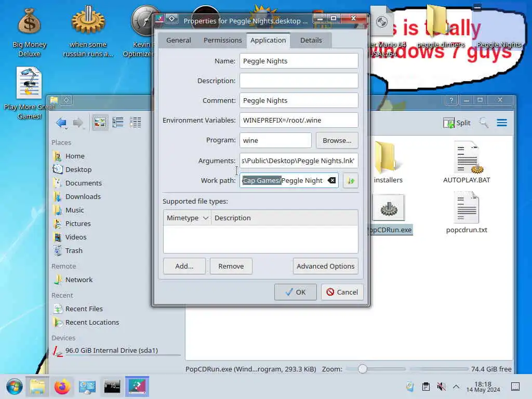This screenshot has height=399, width=532.
Task: Open file manager from taskbar
Action: pos(37,387)
